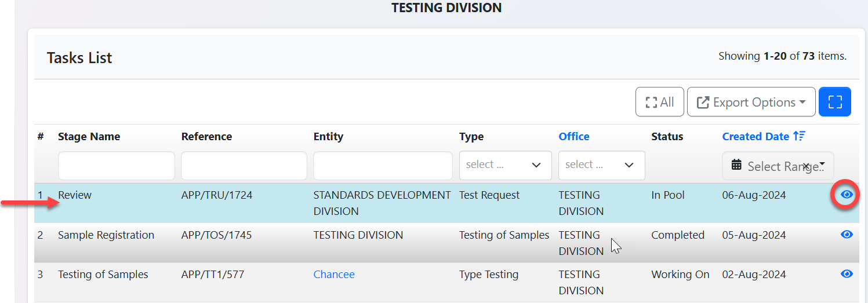Image resolution: width=868 pixels, height=303 pixels.
Task: Clear the date range with the × icon
Action: [805, 166]
